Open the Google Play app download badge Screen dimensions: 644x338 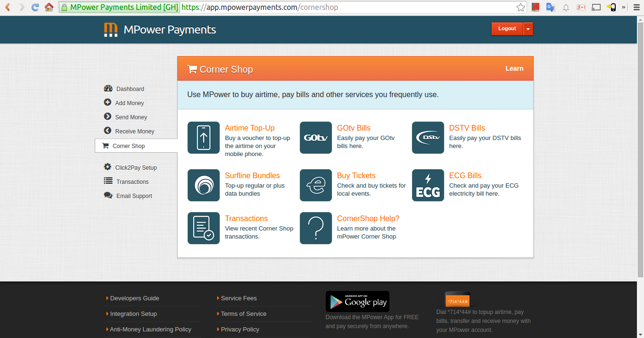coord(357,302)
